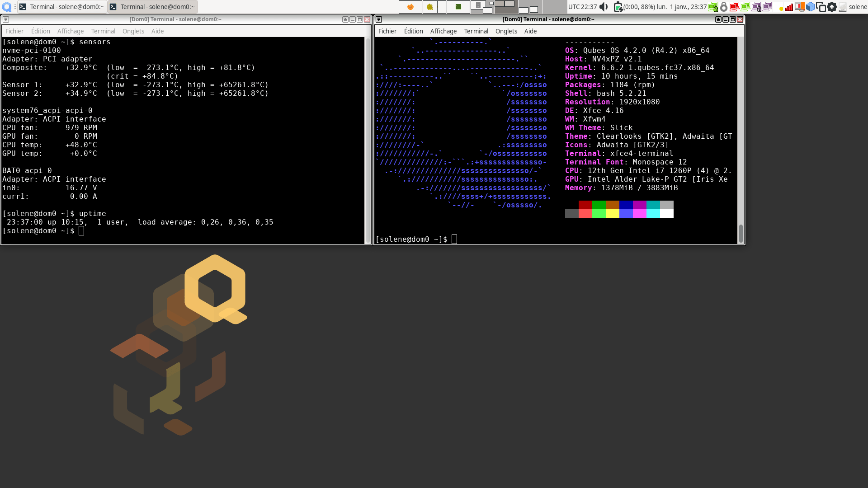Click the Qubes application menu icon
This screenshot has height=488, width=868.
(x=7, y=7)
